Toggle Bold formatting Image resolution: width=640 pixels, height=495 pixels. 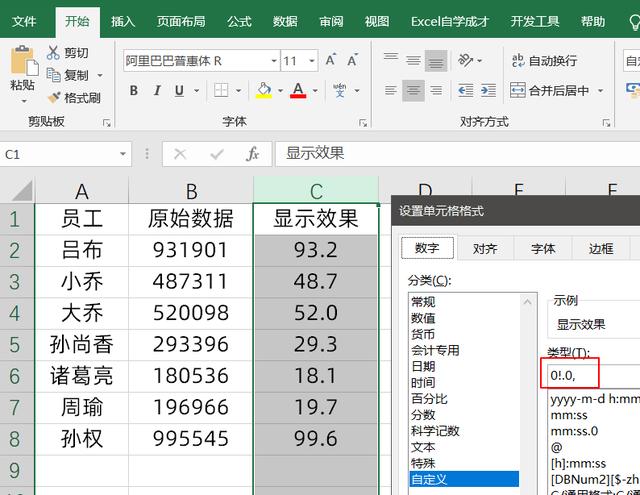click(x=133, y=90)
